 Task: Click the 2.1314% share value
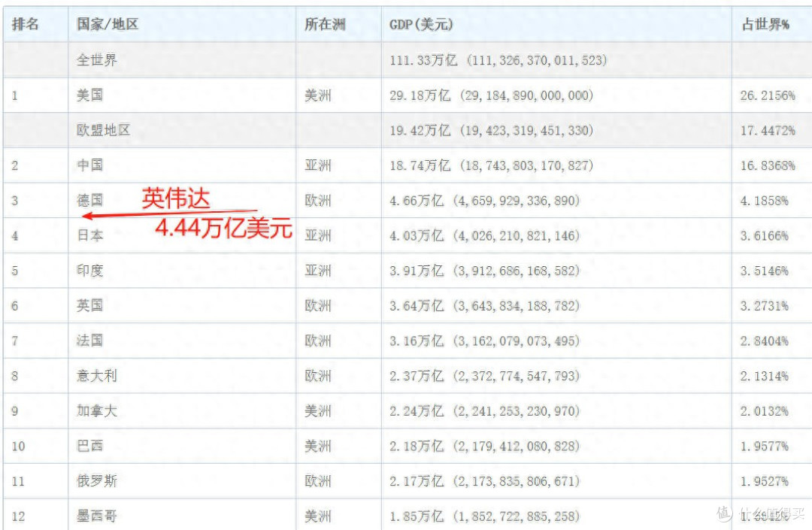(765, 377)
